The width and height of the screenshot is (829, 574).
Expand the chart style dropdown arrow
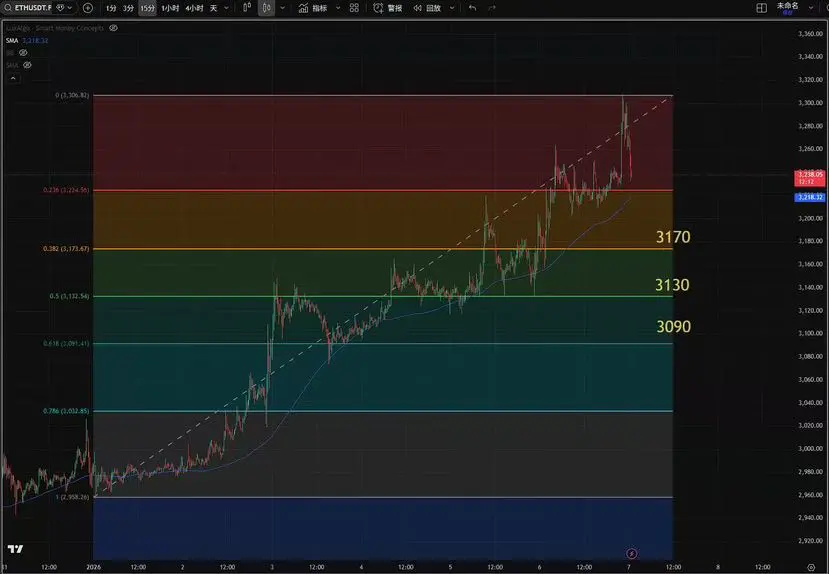pos(282,8)
